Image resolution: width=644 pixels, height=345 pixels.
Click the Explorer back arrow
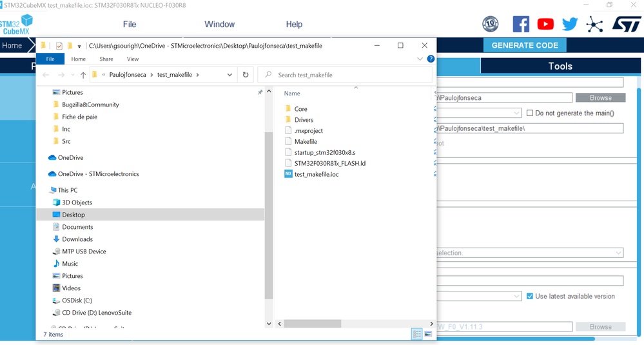click(x=46, y=75)
